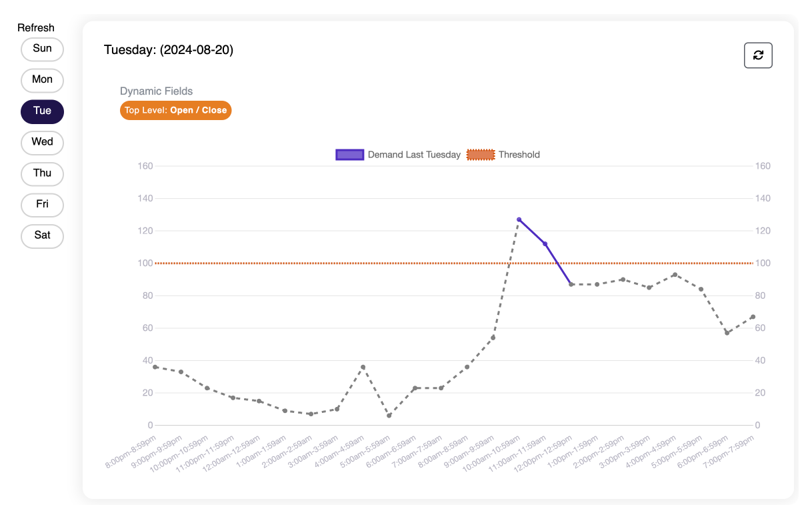Image resolution: width=812 pixels, height=519 pixels.
Task: Hide Demand Last Tuesday via legend label
Action: coord(414,155)
